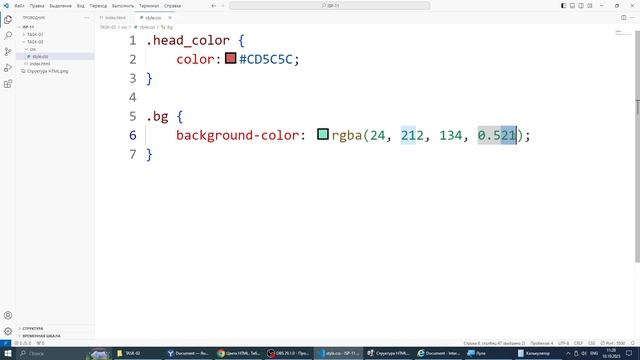Open the Search view in activity bar
Viewport: 640px width, 360px height.
pos(8,36)
